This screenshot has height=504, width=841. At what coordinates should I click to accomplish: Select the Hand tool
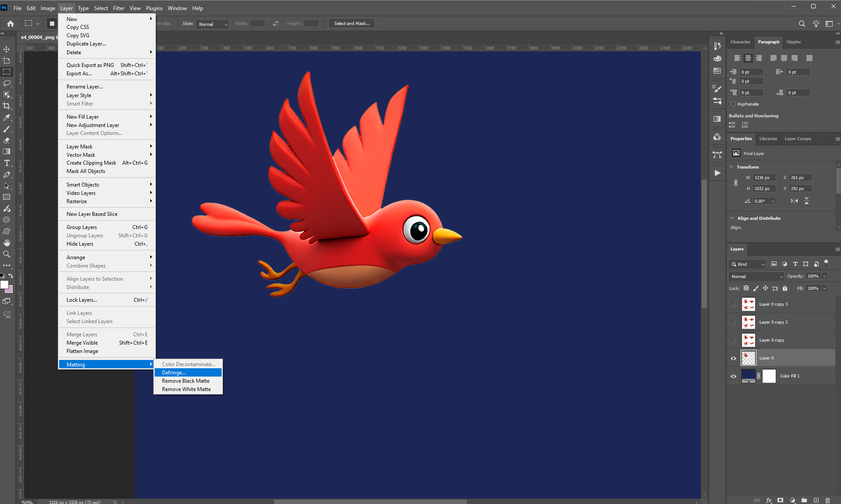coord(7,243)
